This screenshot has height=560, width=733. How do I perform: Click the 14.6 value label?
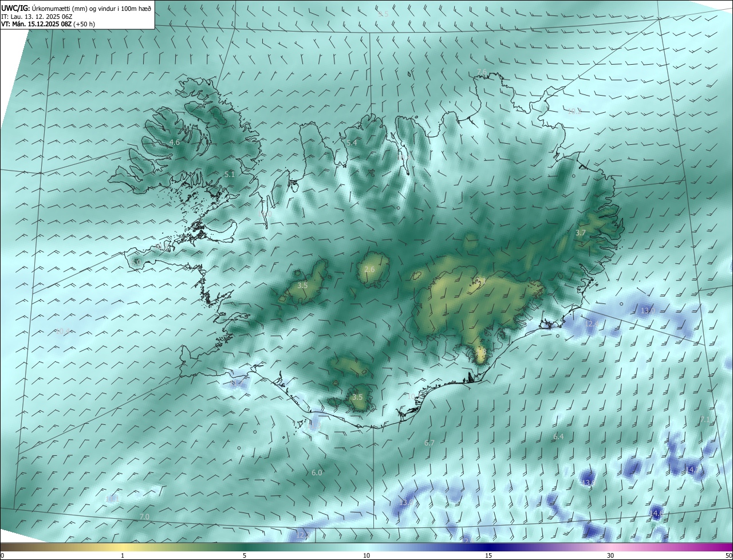[656, 513]
